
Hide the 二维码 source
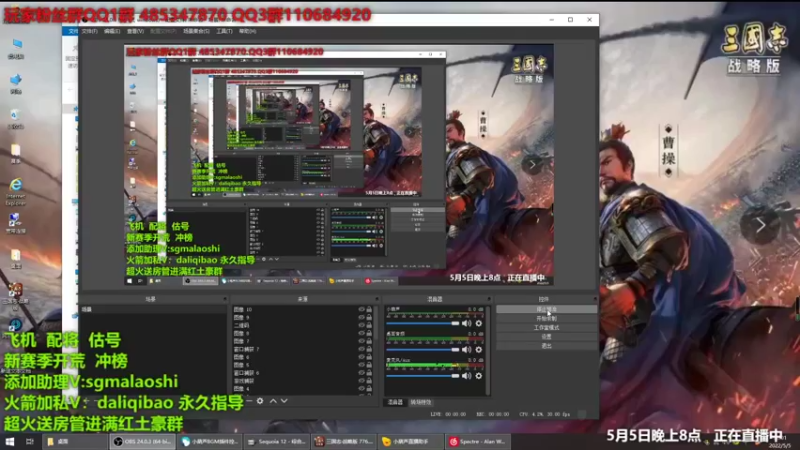point(361,325)
